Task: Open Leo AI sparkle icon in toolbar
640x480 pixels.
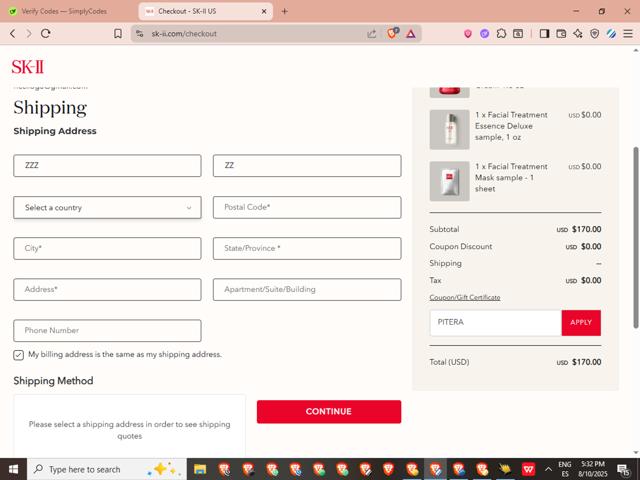Action: 578,33
